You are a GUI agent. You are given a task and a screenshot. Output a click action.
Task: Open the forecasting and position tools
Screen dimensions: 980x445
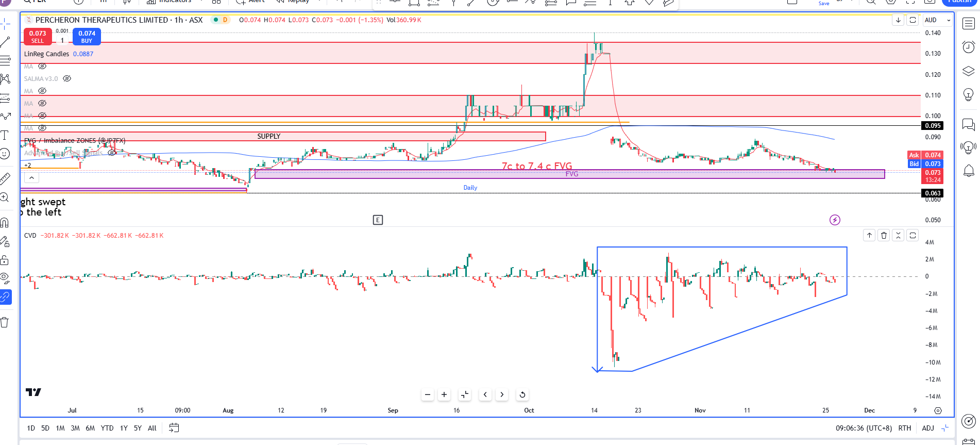click(5, 97)
